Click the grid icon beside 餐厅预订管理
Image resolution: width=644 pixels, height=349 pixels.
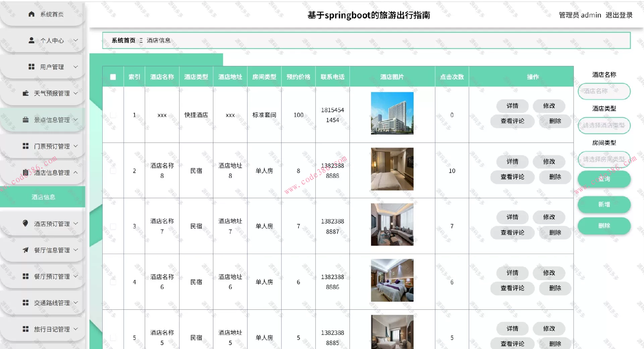click(x=25, y=276)
